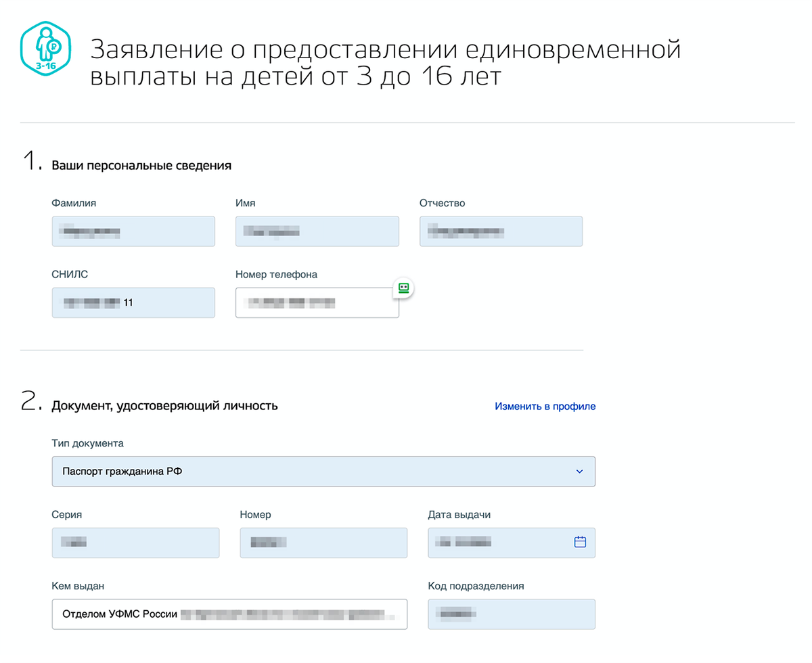Click the СНИЛС field ending in 11
Screen dimensions: 812x663
click(133, 302)
